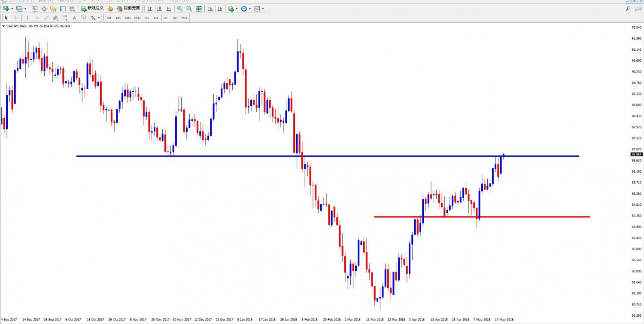Select the blue horizontal resistance line

(x=327, y=156)
